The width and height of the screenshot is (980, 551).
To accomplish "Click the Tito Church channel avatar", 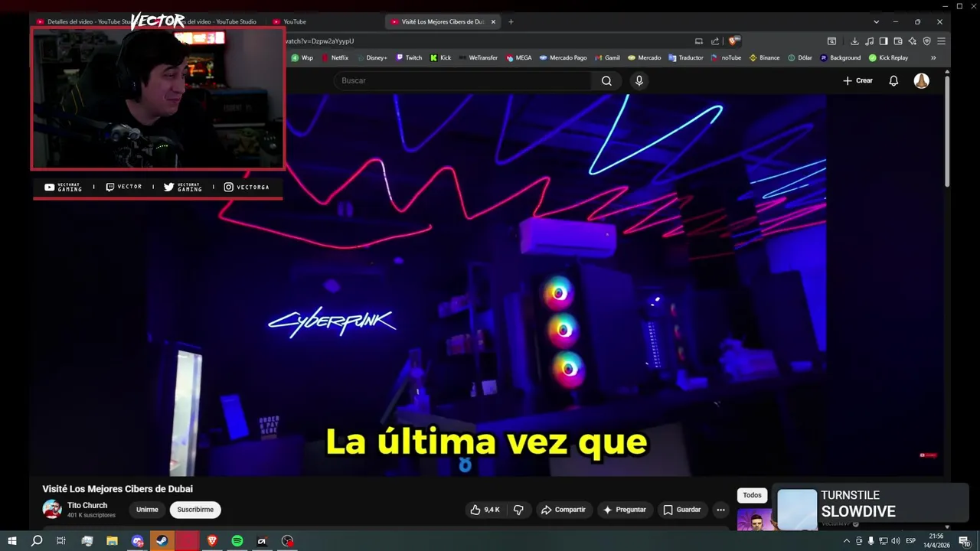I will tap(52, 510).
